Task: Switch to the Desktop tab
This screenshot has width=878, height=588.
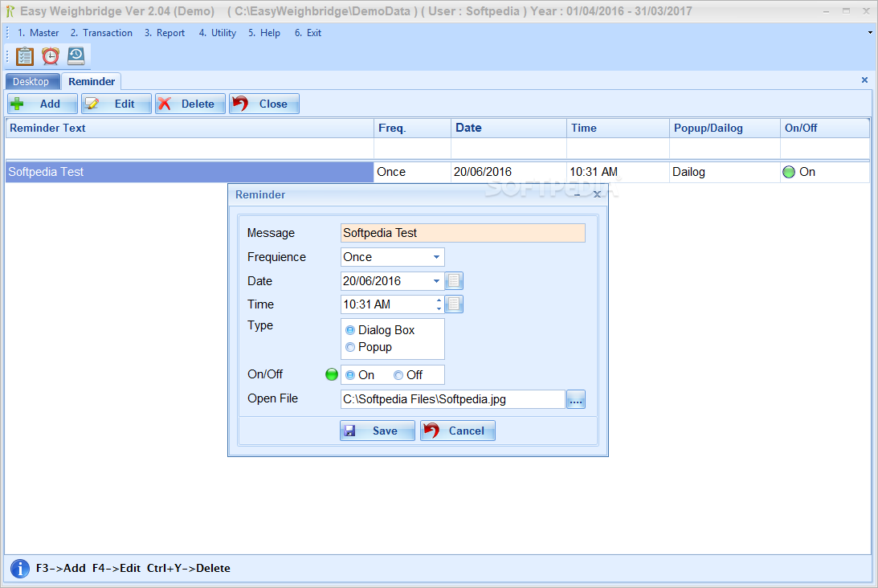Action: click(x=31, y=82)
